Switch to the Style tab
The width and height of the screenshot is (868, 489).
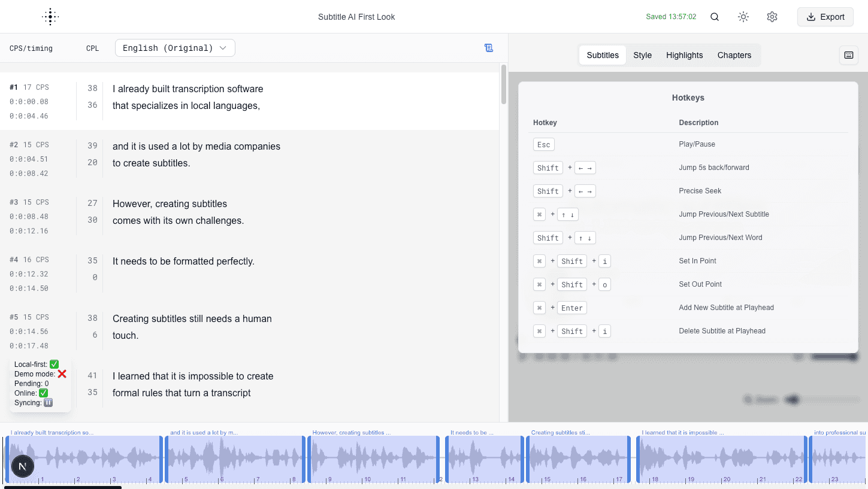pos(642,55)
